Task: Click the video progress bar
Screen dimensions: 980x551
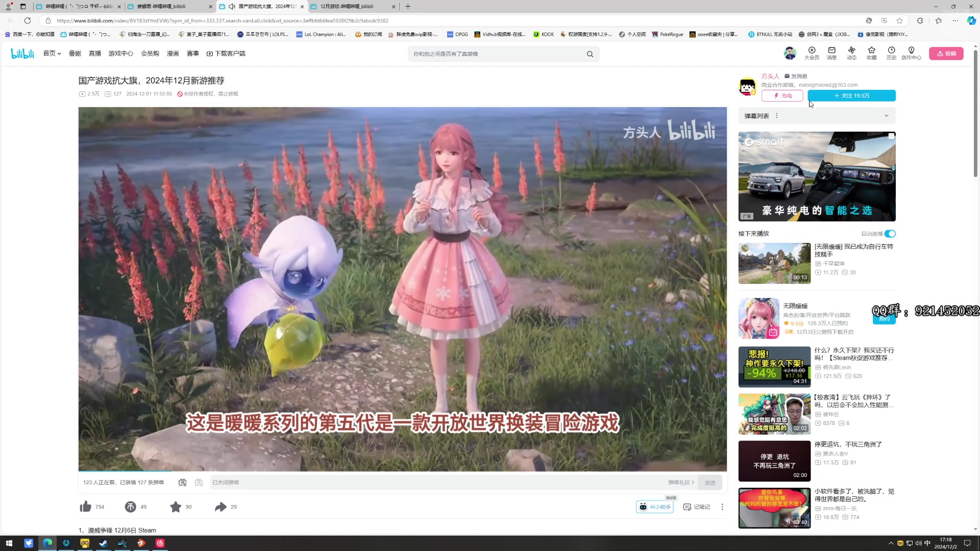Action: tap(402, 471)
